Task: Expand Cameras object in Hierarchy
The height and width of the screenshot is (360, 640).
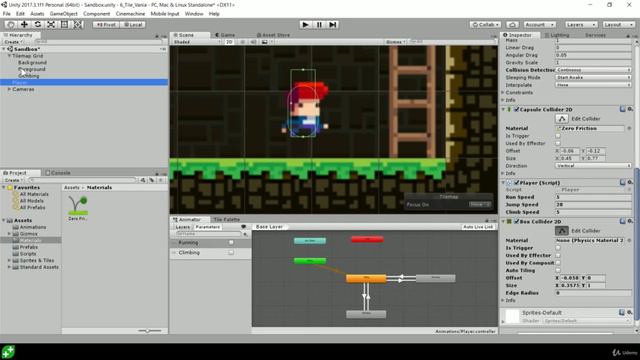Action: click(x=9, y=89)
